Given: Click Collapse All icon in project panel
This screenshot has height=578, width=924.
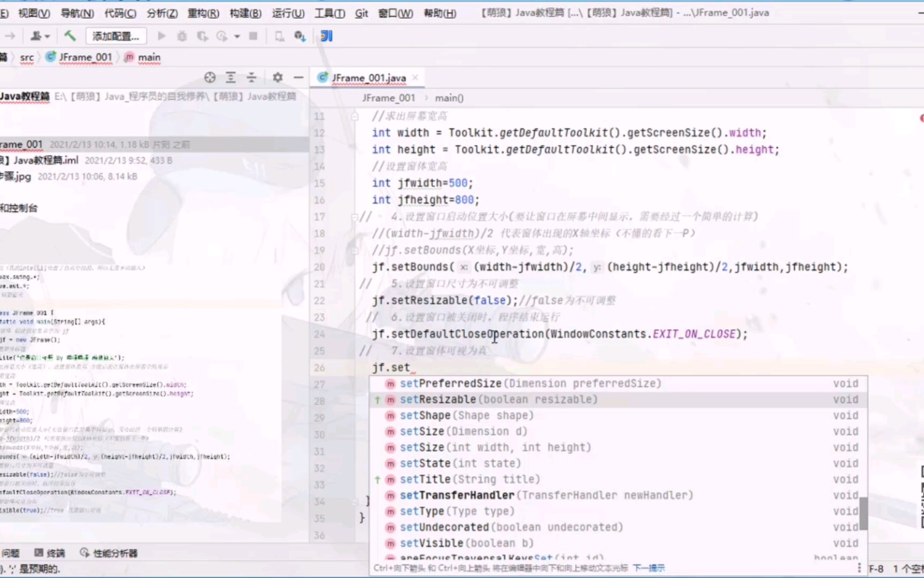Looking at the screenshot, I should tap(251, 78).
